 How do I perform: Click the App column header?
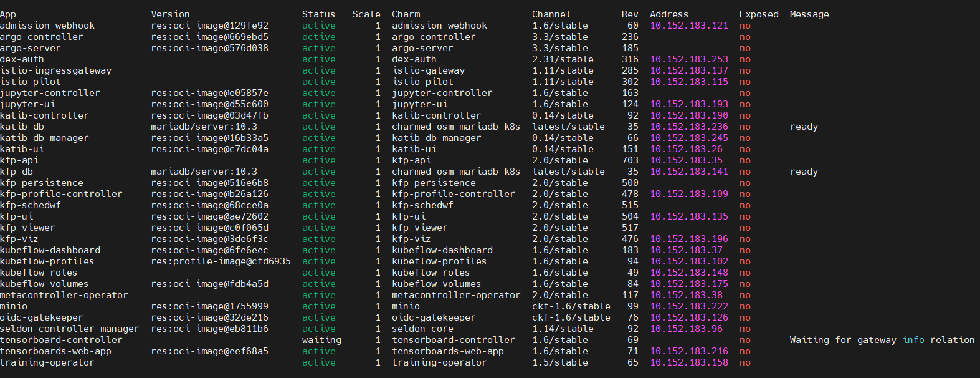pos(8,14)
